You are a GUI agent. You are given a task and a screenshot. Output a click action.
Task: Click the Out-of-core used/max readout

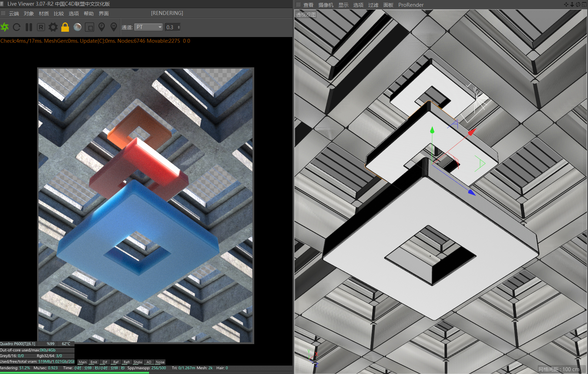pyautogui.click(x=28, y=350)
